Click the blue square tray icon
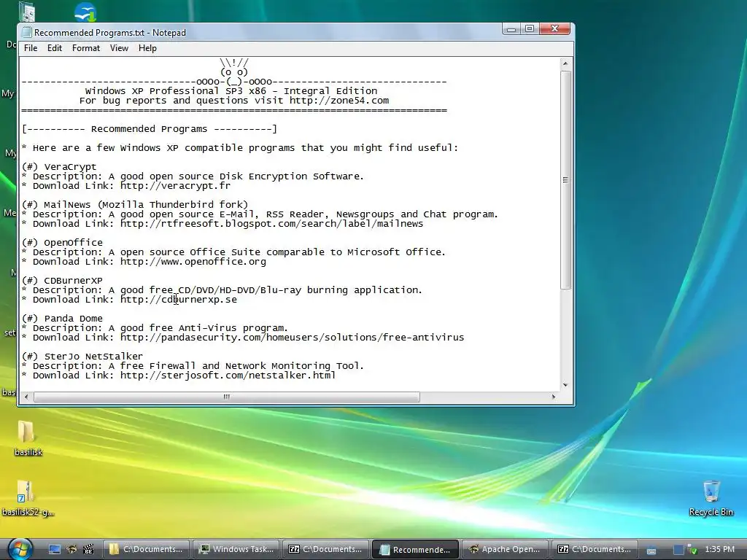 pyautogui.click(x=678, y=550)
